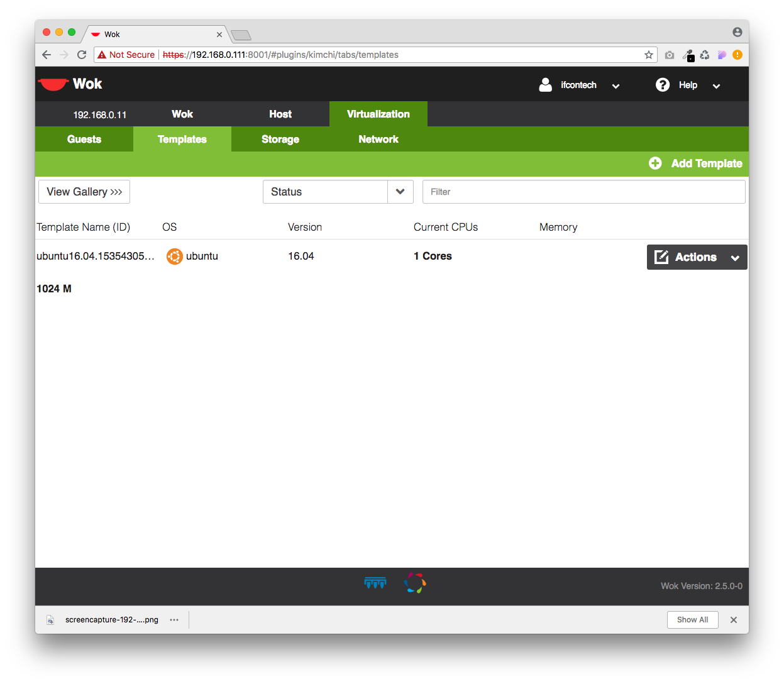Click the blue Kimchi footer logo
The width and height of the screenshot is (784, 684).
click(x=375, y=583)
